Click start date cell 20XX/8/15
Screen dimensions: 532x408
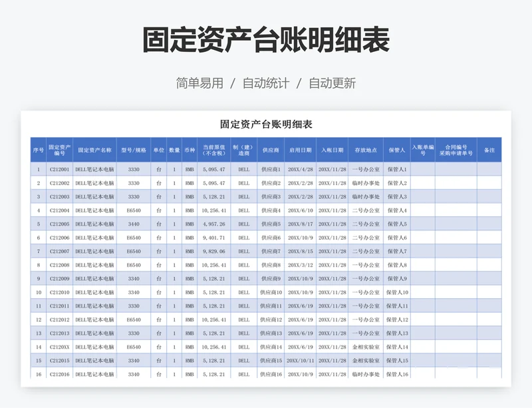301,252
